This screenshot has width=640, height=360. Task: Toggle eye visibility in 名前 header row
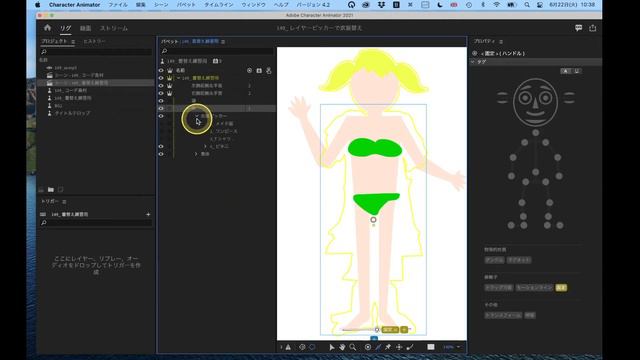[x=161, y=70]
